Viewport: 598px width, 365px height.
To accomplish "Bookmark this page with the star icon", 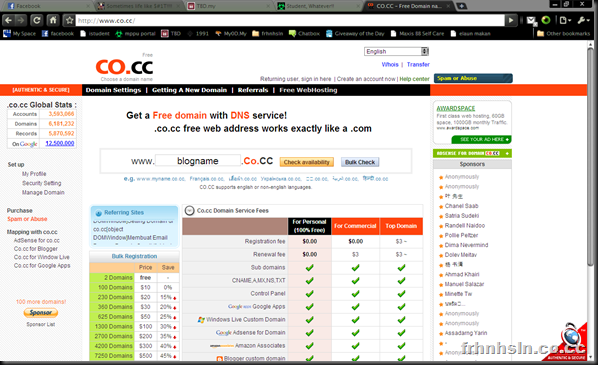I will coord(69,20).
